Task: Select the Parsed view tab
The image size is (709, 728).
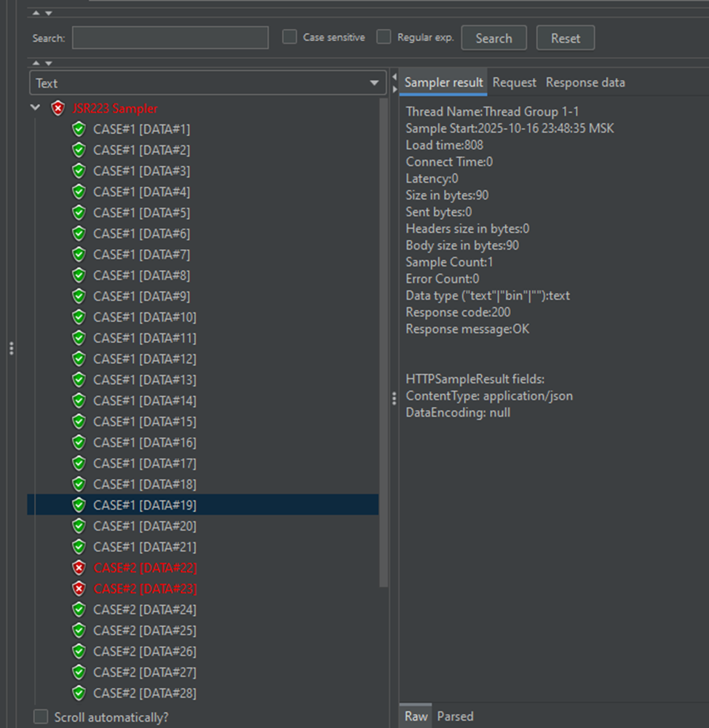Action: click(455, 716)
